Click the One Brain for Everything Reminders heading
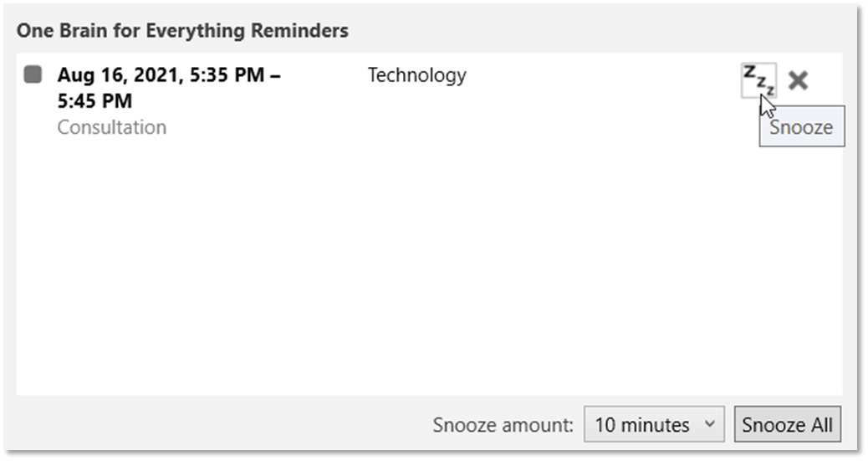The width and height of the screenshot is (868, 461). coord(182,31)
